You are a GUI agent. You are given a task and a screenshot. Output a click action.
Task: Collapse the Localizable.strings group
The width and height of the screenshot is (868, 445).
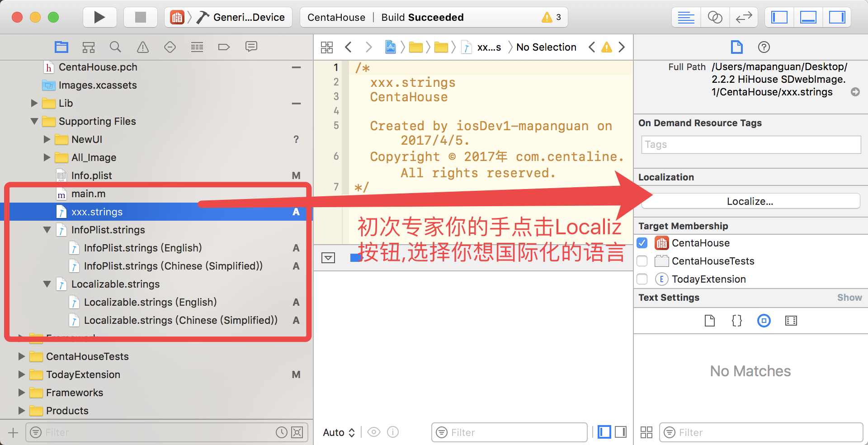[x=47, y=284]
